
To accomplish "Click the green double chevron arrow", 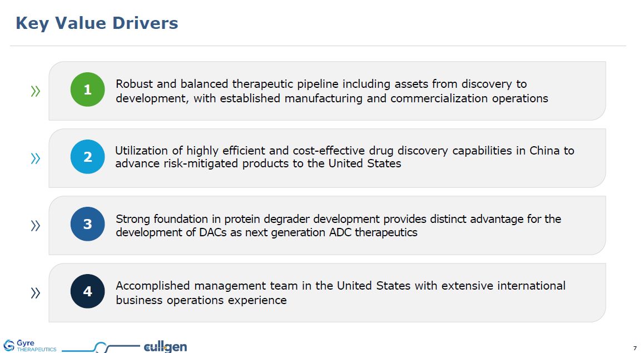I will point(36,91).
